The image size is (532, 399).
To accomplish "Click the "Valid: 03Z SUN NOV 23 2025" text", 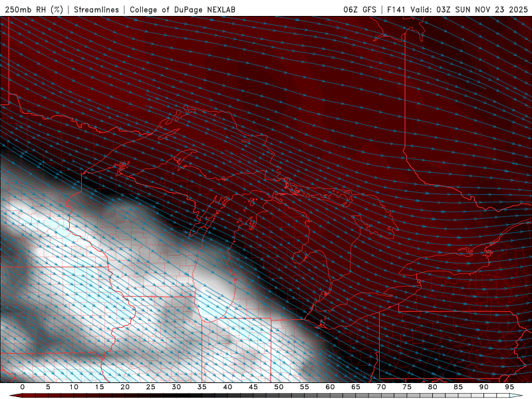I will click(x=469, y=10).
